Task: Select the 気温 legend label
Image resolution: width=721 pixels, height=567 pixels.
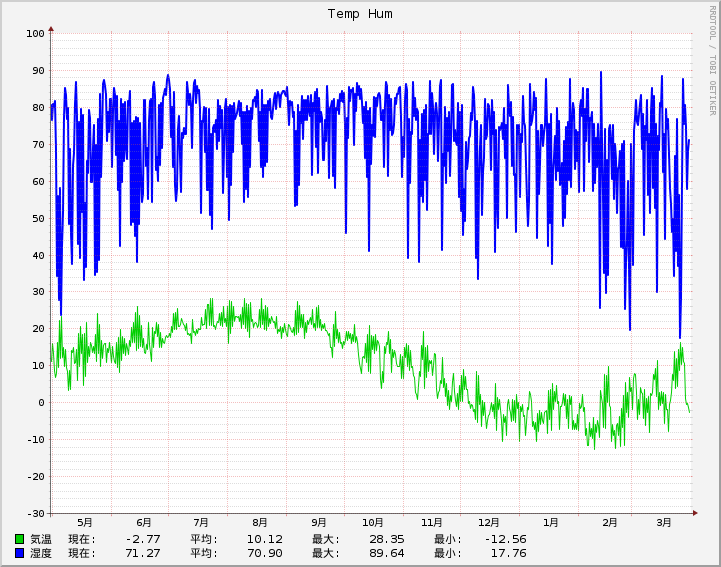Action: point(41,539)
